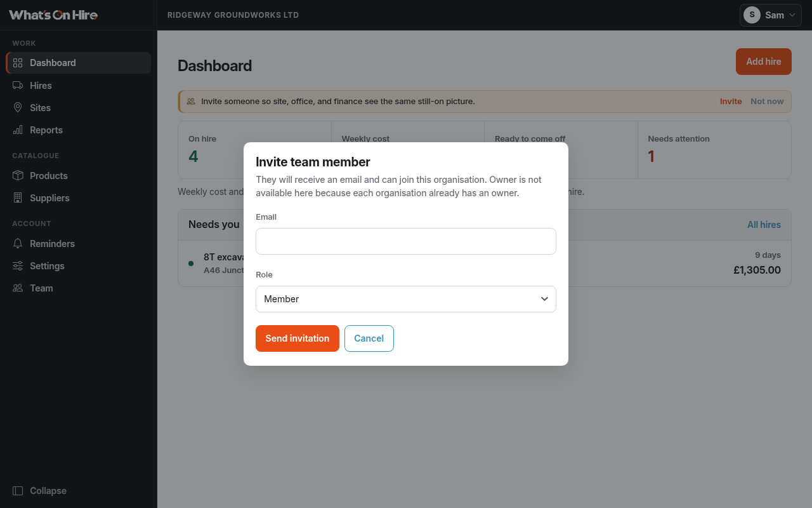Open Hires in the sidebar
Viewport: 812px width, 508px height.
coord(79,85)
